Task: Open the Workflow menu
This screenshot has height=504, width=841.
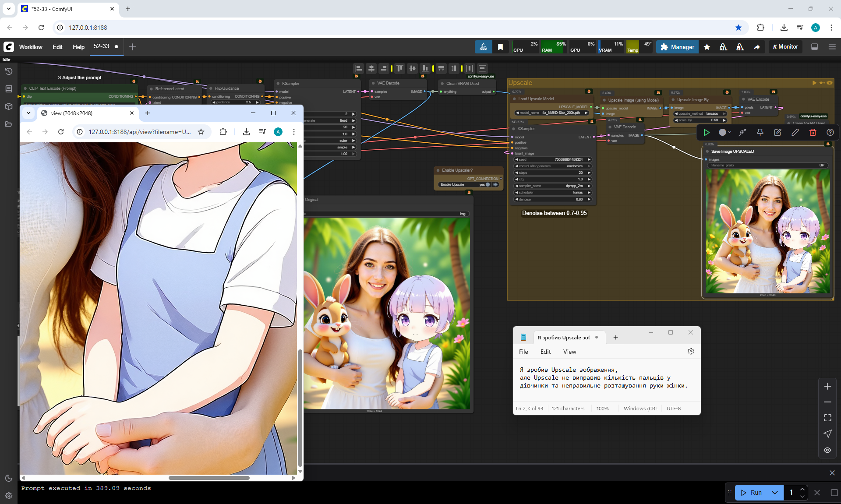Action: pyautogui.click(x=31, y=47)
